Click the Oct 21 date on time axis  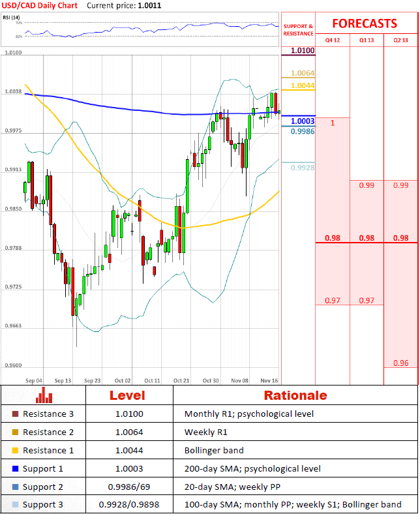[181, 380]
